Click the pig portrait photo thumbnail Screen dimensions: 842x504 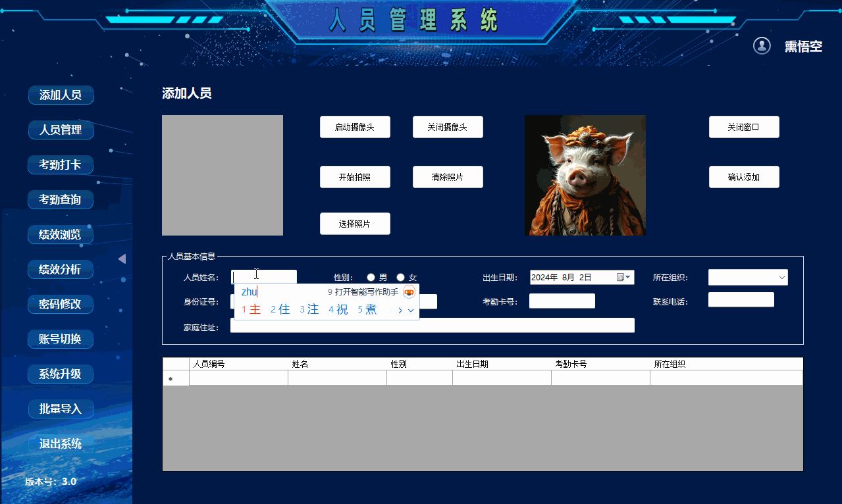pyautogui.click(x=585, y=175)
